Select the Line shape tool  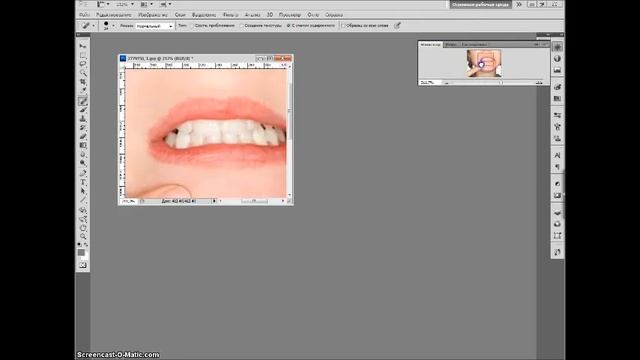point(83,200)
